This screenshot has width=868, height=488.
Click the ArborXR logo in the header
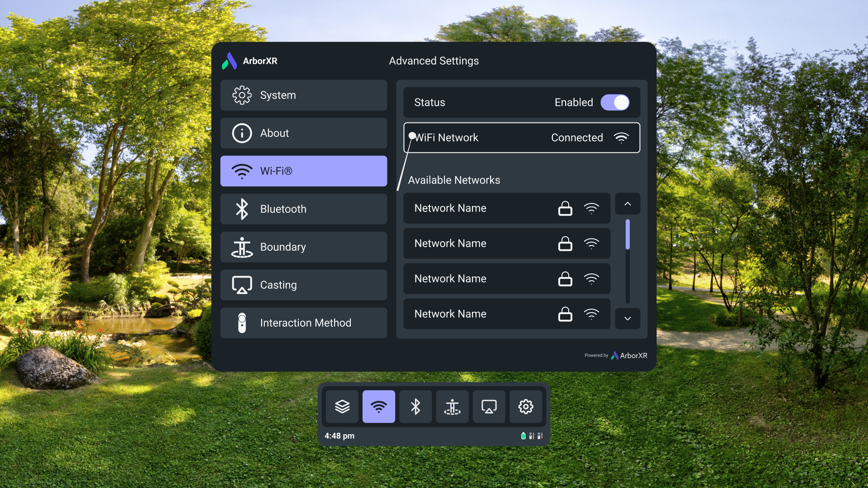point(250,61)
